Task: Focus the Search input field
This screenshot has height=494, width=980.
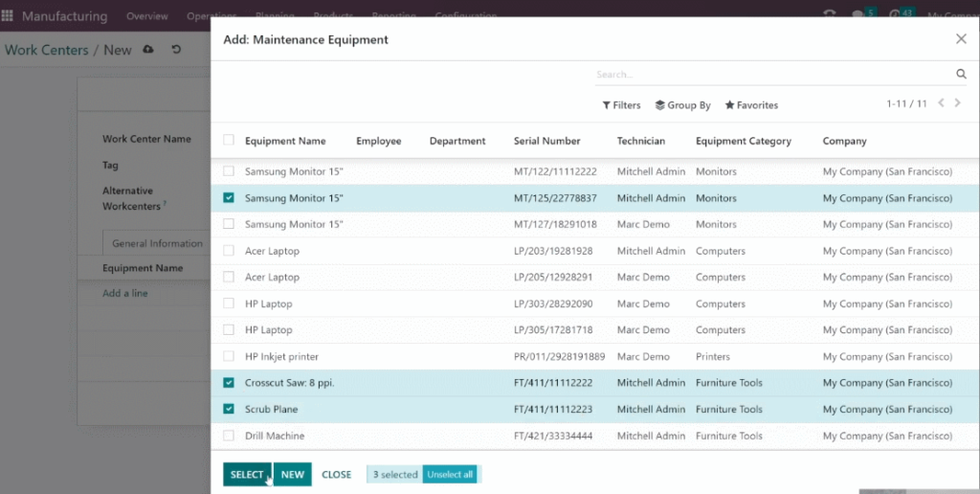Action: click(x=773, y=75)
